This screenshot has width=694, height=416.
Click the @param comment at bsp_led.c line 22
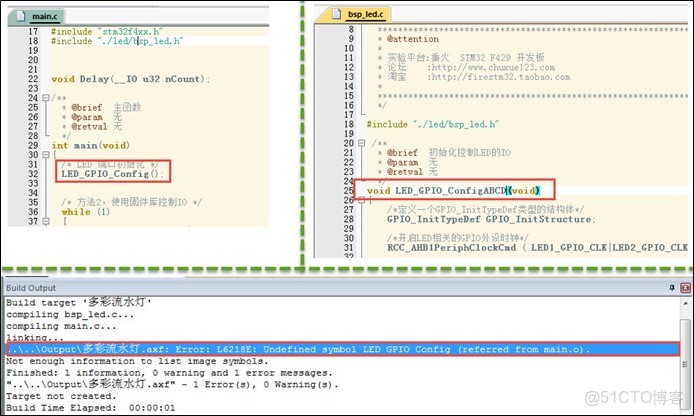[407, 162]
